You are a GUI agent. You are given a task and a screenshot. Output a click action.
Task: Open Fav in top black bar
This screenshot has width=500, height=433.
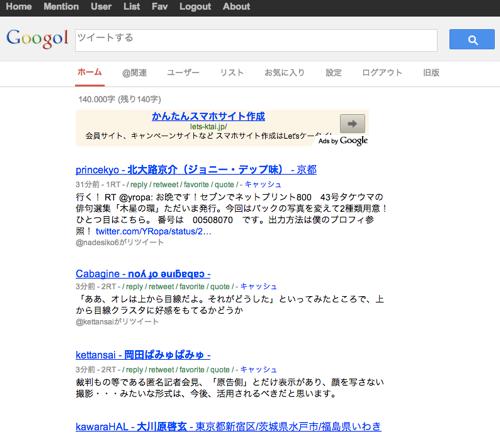pyautogui.click(x=160, y=7)
